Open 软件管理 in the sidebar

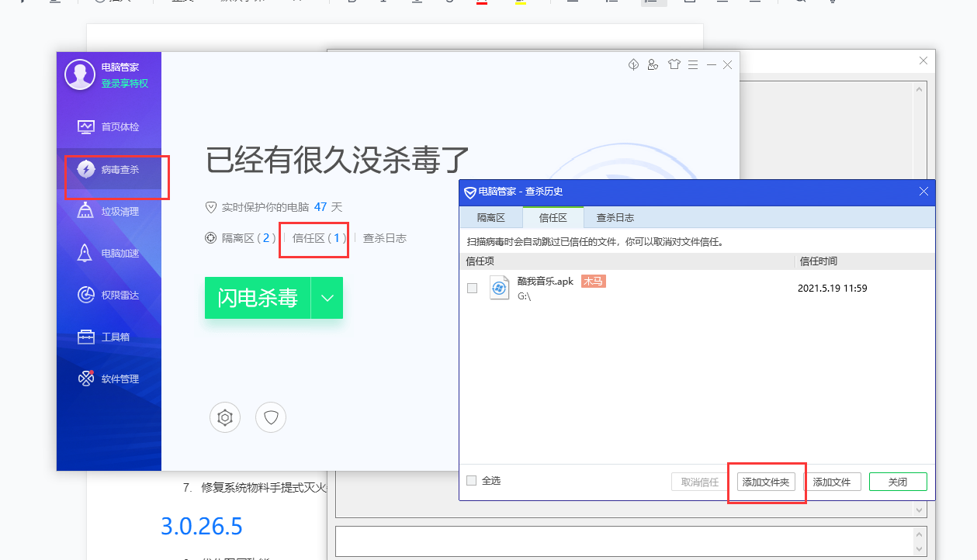click(x=109, y=379)
